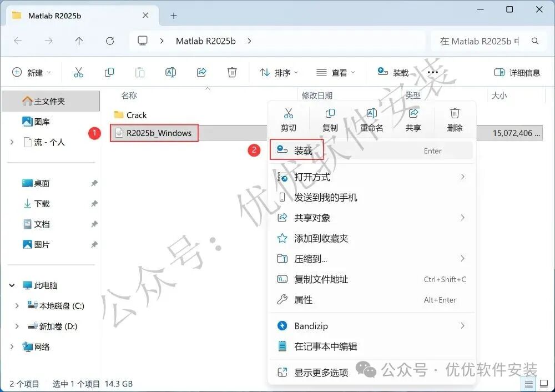Switch to details list view icon
The height and width of the screenshot is (392, 555).
pos(528,384)
